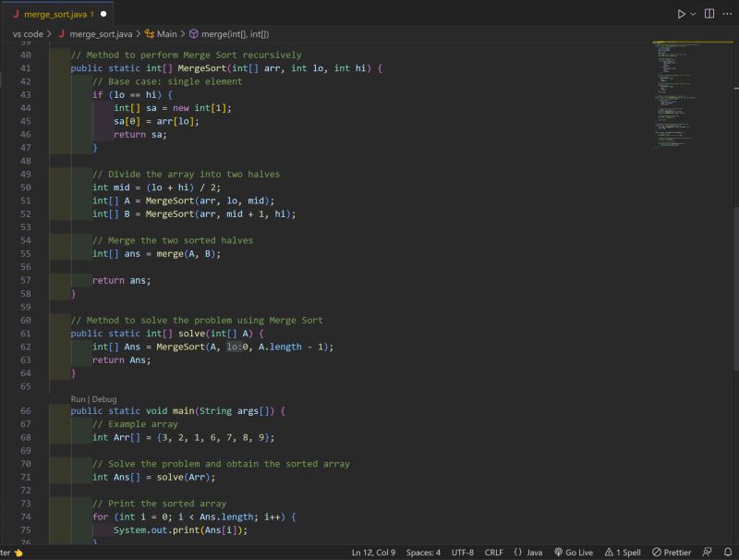Click 'return sa;' statement

(140, 135)
